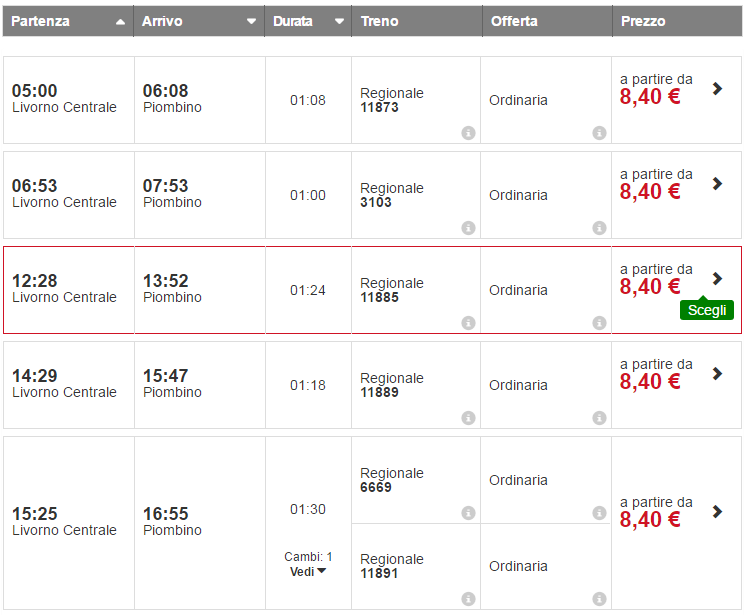Click the Prezzo column header
Screen dimensions: 745x615
pos(643,21)
